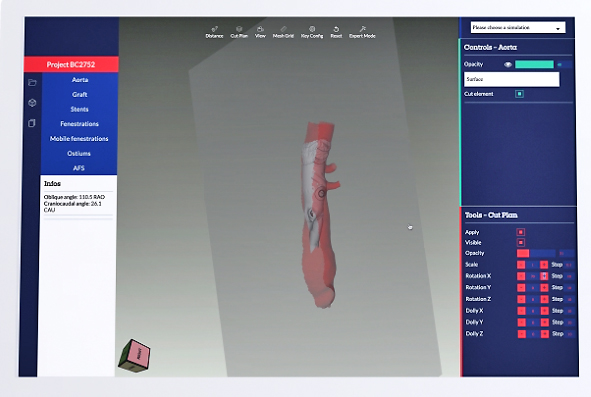Viewport: 591px width, 397px height.
Task: Open the Surface rendering dropdown
Action: [x=511, y=79]
